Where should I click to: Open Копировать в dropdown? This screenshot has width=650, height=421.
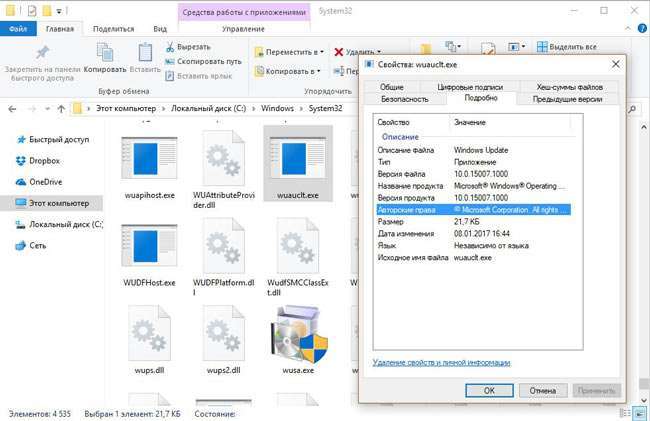(287, 71)
